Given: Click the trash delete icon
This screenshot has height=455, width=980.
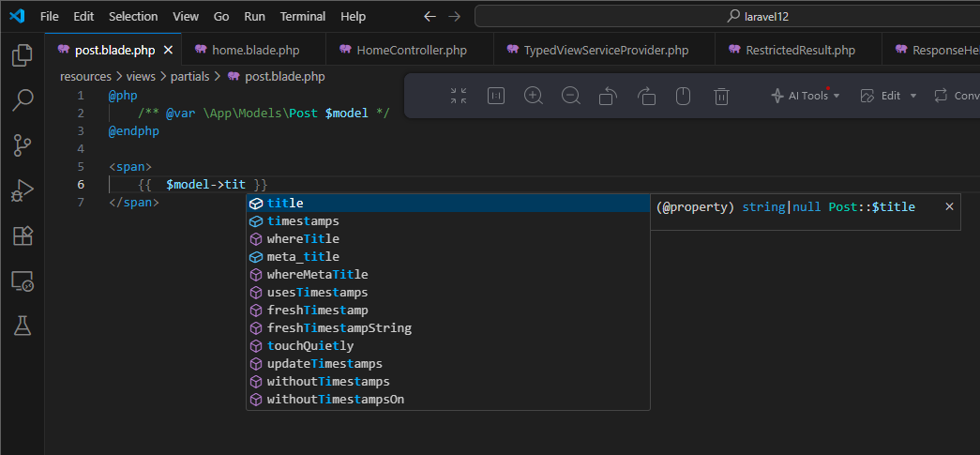Looking at the screenshot, I should pyautogui.click(x=721, y=96).
